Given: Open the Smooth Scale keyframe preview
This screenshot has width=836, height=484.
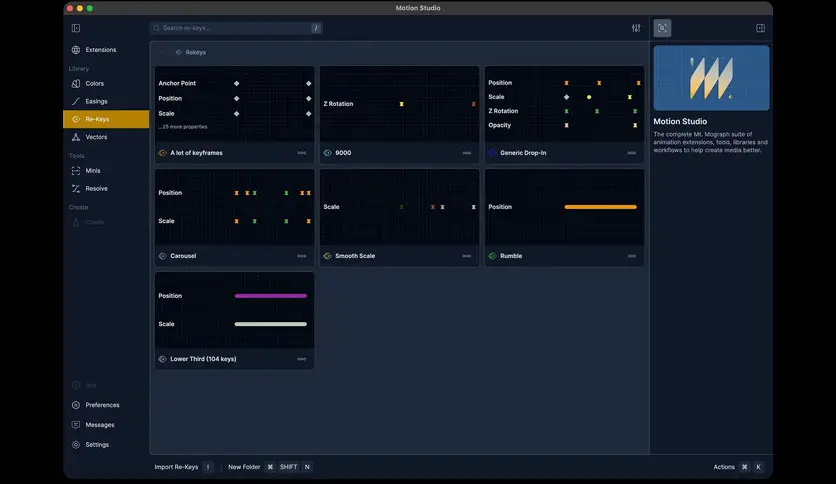Looking at the screenshot, I should point(399,207).
